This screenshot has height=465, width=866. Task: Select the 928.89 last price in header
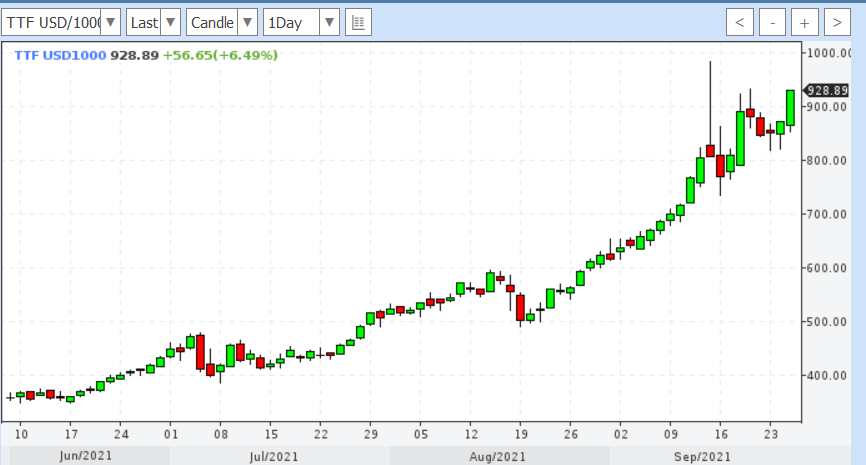point(134,55)
